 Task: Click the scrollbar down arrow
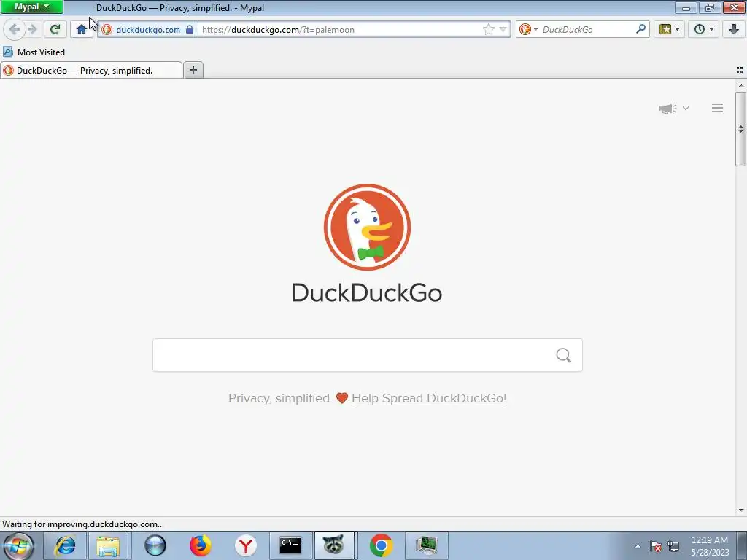741,510
